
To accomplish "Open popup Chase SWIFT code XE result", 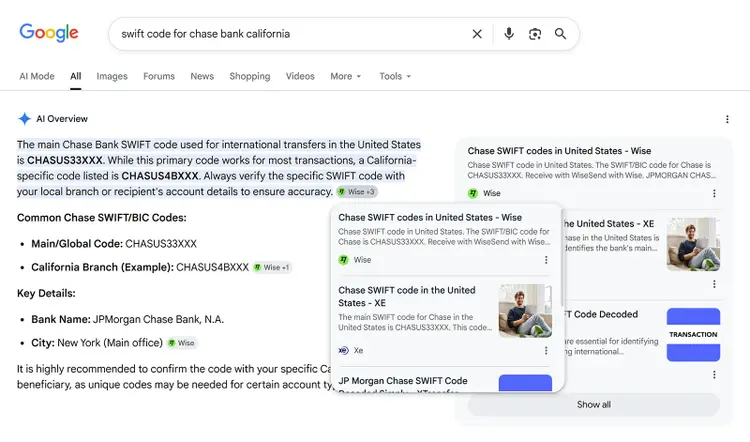I will pos(407,297).
